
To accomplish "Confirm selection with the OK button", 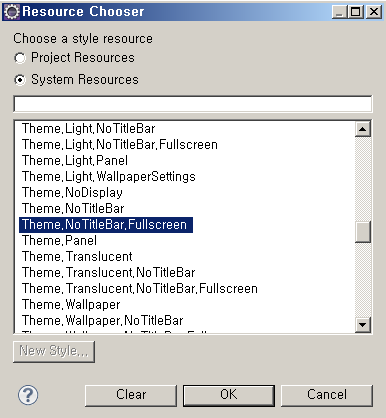I will pos(229,395).
